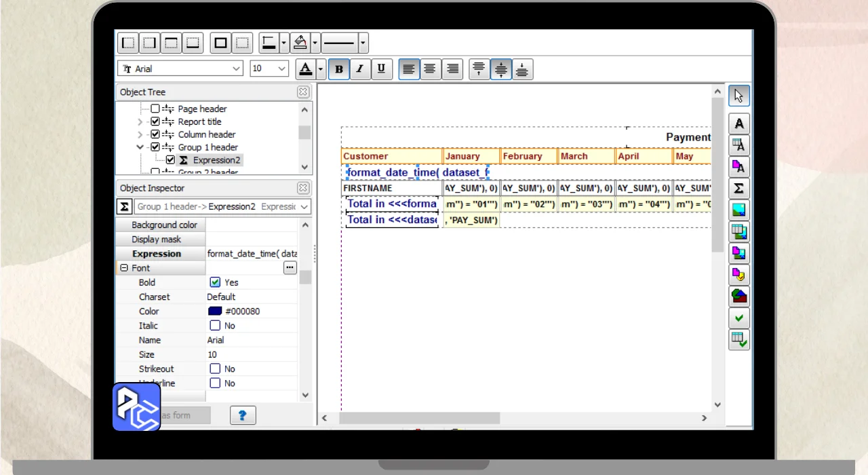Check the Page header band checkbox
The width and height of the screenshot is (868, 475).
(155, 109)
